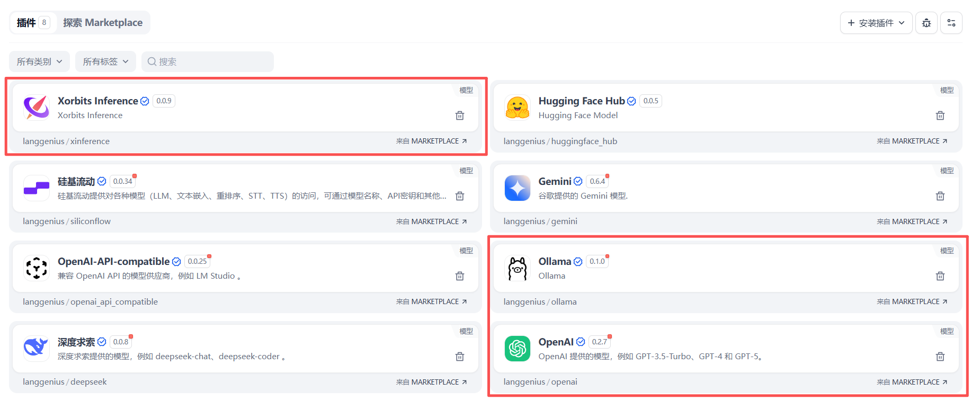Select the langgenius/xinference path text

[x=66, y=141]
